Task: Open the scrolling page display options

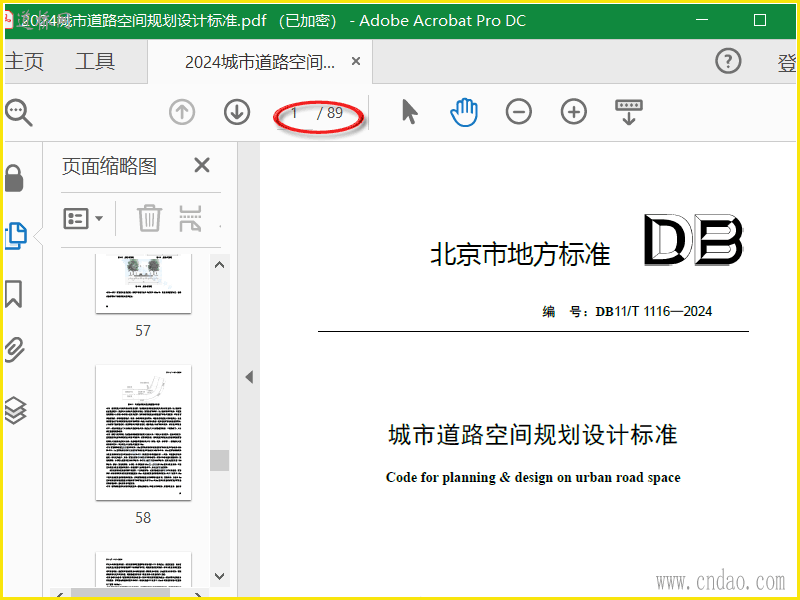Action: (x=629, y=112)
